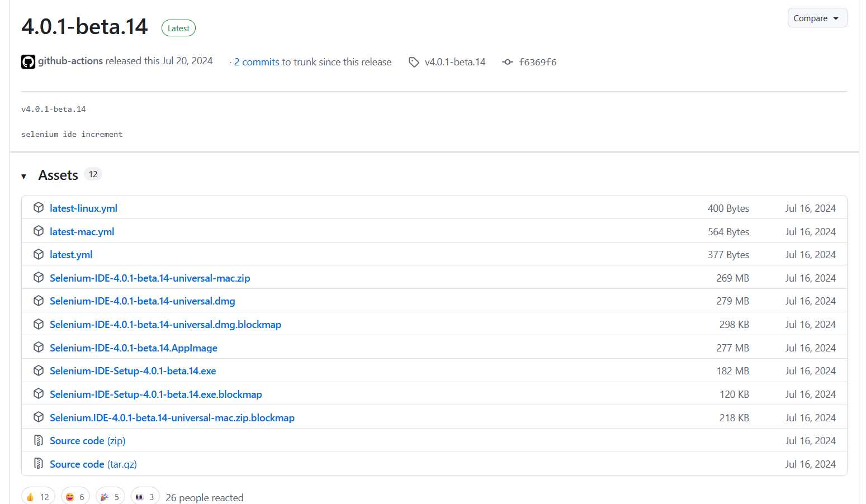Download Selenium-IDE-Setup-4.0.1-beta.14.exe
The width and height of the screenshot is (866, 504).
click(x=133, y=371)
